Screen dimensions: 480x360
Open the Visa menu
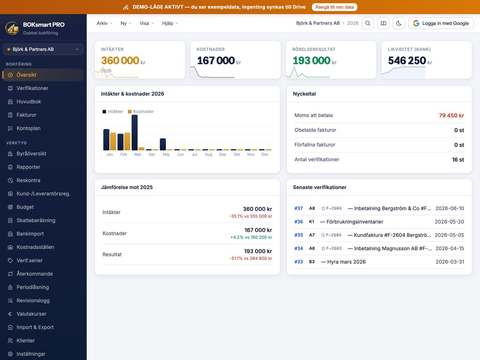tap(147, 23)
